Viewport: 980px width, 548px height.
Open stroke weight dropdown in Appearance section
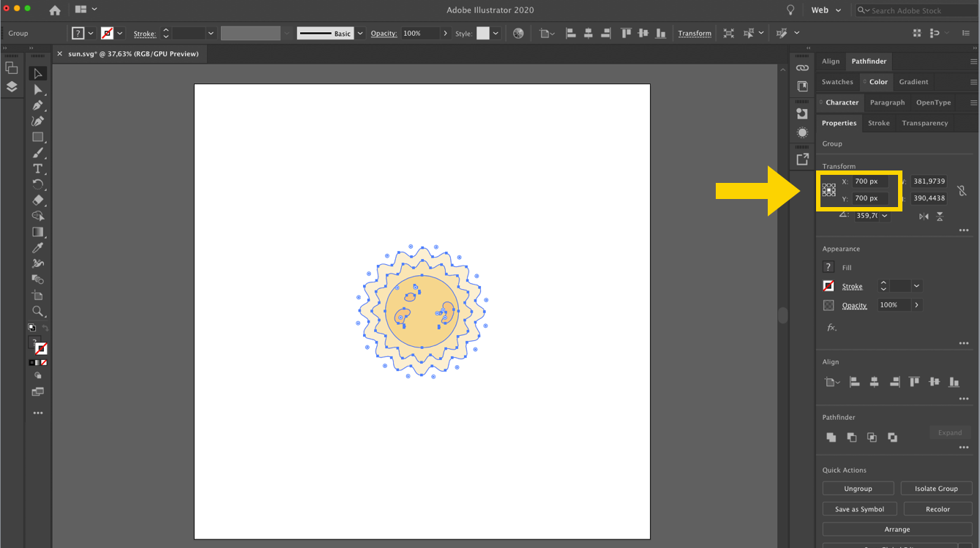916,286
